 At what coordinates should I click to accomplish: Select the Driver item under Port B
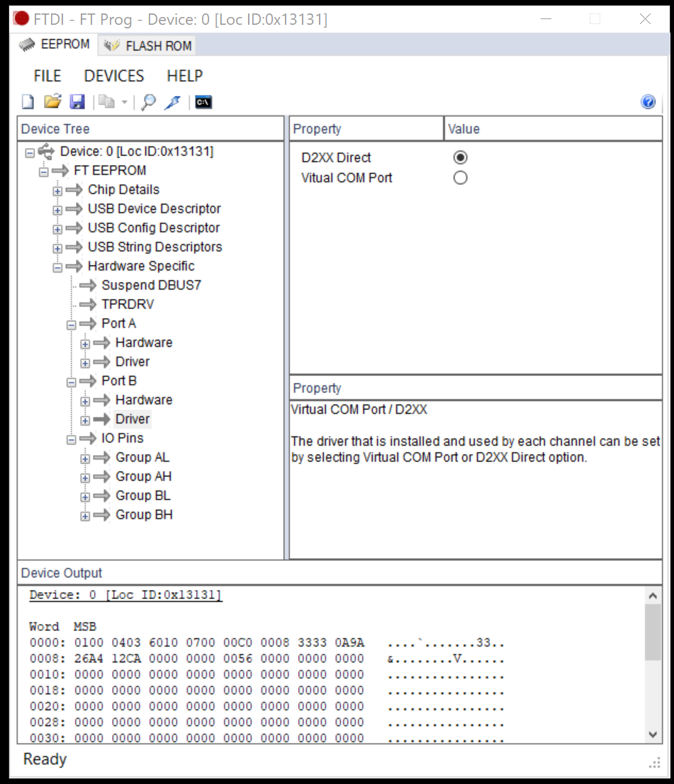coord(132,419)
